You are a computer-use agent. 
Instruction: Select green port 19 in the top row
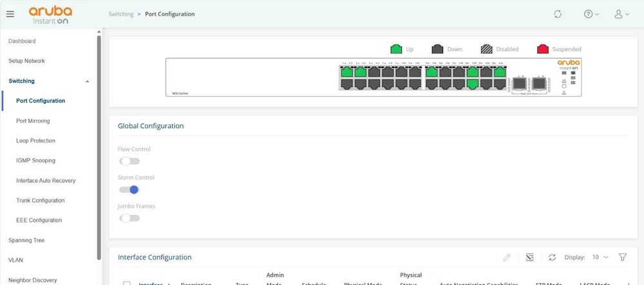coord(472,72)
